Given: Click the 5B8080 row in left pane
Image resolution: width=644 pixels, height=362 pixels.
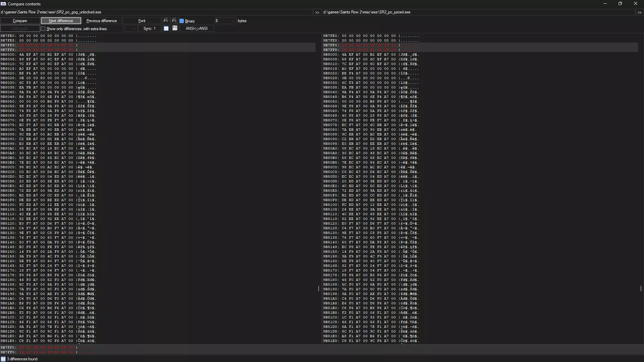Looking at the screenshot, I should 158,129.
